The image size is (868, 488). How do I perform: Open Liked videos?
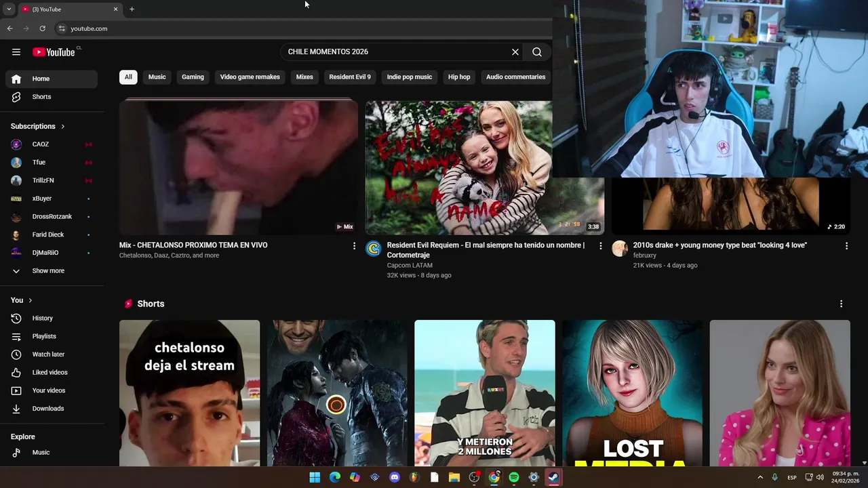click(x=52, y=373)
